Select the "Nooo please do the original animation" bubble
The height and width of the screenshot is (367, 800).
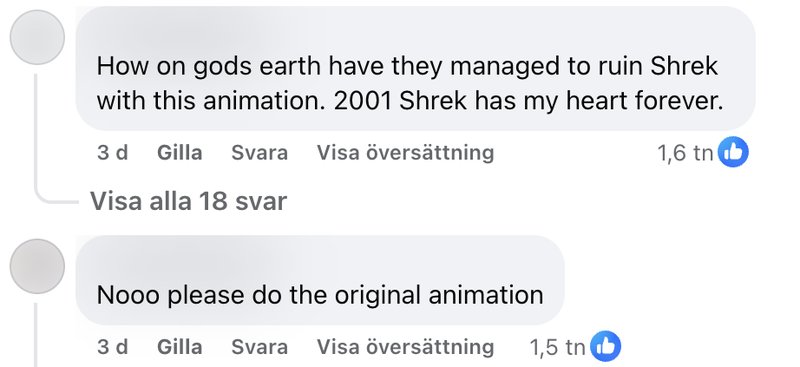320,280
